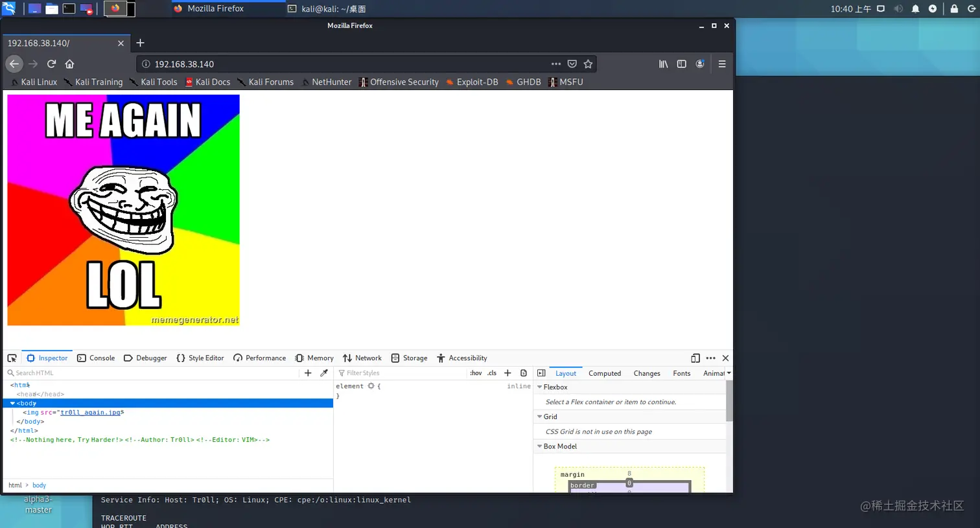Create a new node in the markup
The height and width of the screenshot is (528, 980).
pos(308,373)
